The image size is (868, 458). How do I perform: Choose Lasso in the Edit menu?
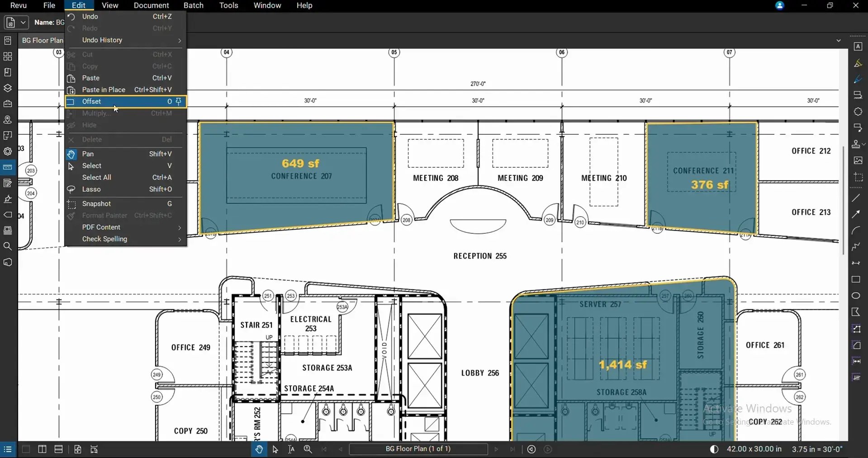click(126, 189)
